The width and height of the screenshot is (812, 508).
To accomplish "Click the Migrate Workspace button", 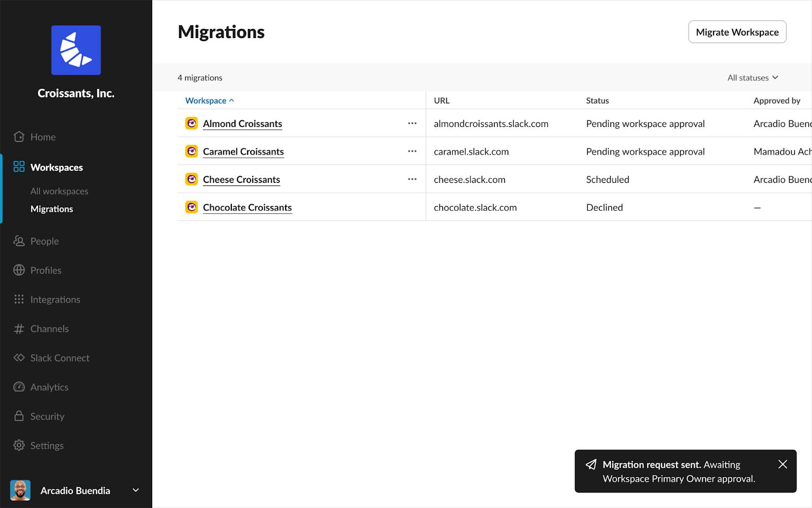I will click(737, 32).
